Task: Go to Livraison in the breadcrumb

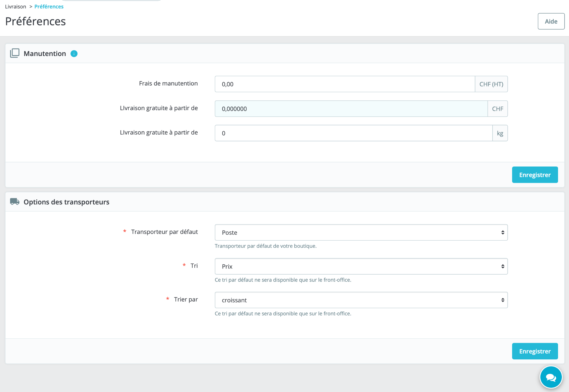Action: (x=15, y=7)
